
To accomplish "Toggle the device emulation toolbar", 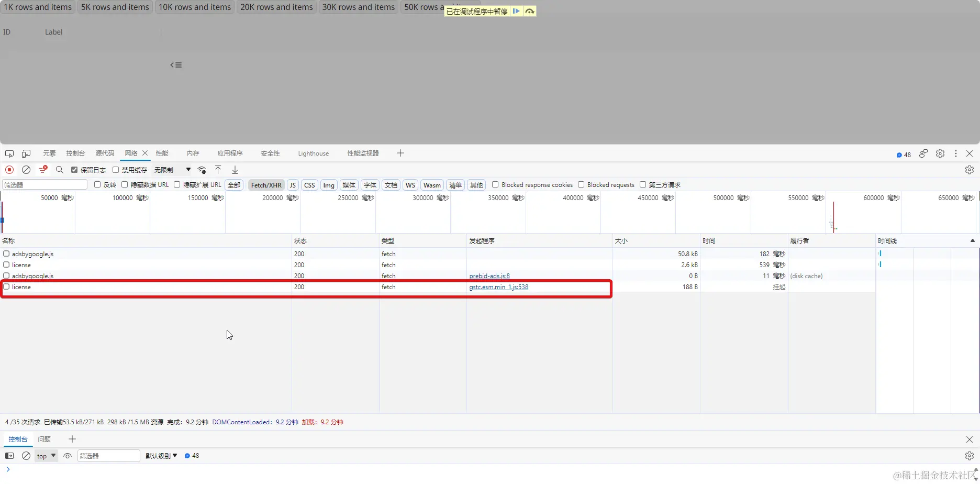I will click(26, 153).
